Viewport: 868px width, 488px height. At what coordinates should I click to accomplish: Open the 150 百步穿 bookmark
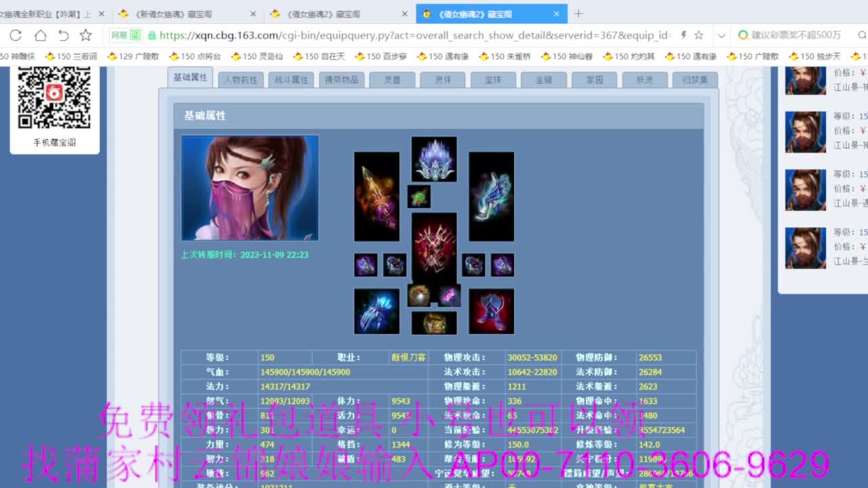pyautogui.click(x=381, y=56)
